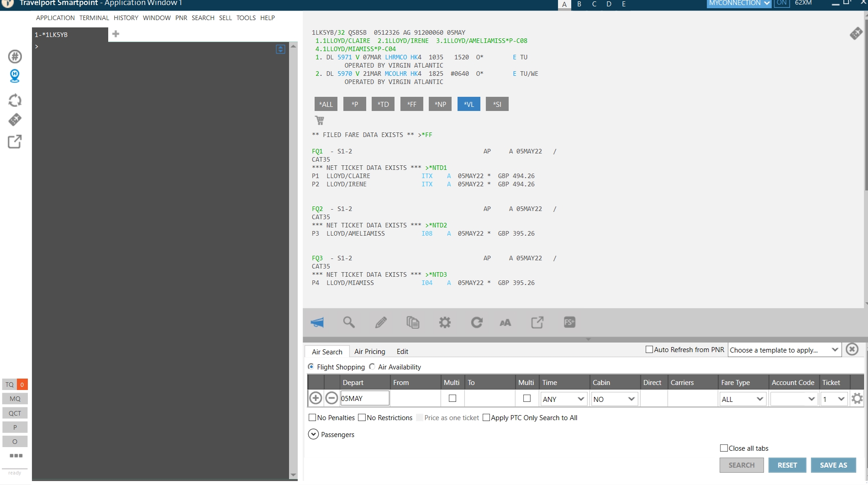Close the Air Search panel
This screenshot has height=485, width=868.
(x=852, y=349)
